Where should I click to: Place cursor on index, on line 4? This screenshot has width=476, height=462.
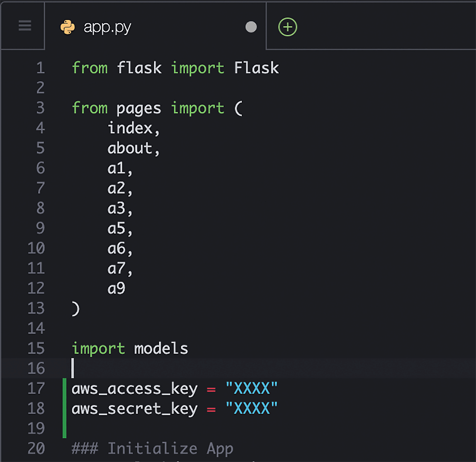(134, 128)
